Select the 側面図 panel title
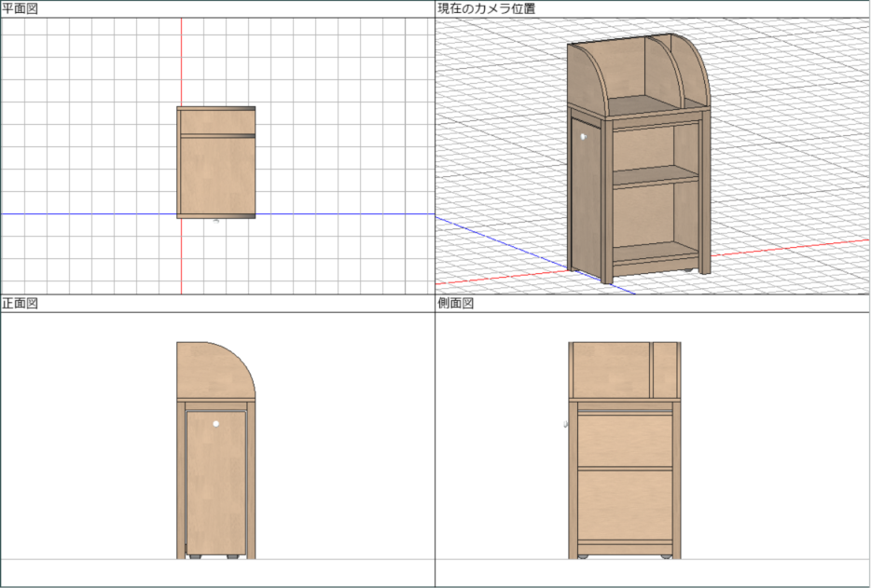The width and height of the screenshot is (871, 588). pyautogui.click(x=456, y=303)
